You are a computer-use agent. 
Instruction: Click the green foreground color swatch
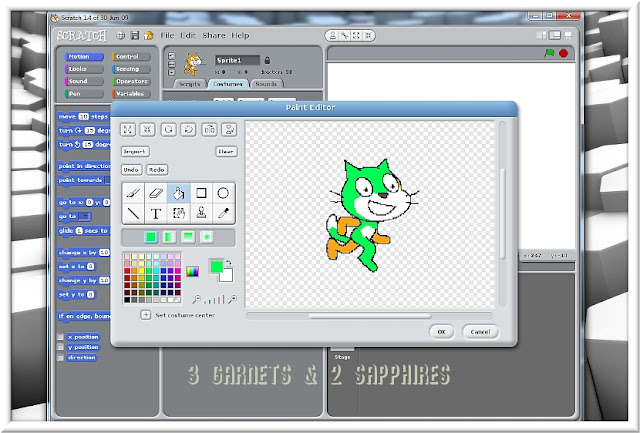pyautogui.click(x=216, y=266)
